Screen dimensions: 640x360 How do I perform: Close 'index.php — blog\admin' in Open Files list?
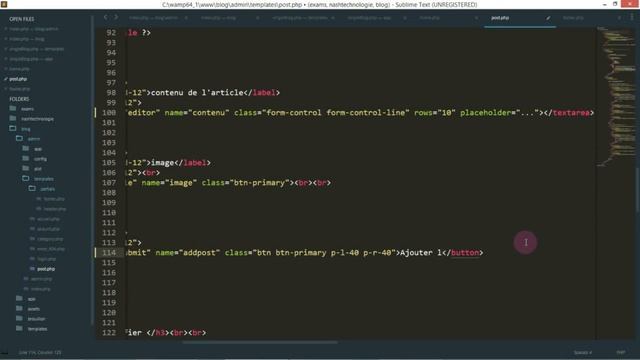6,29
